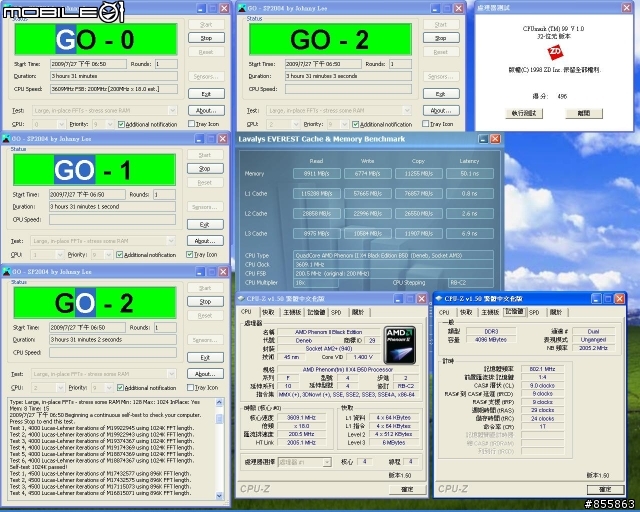Open the CPU dropdown in the GO - 0 window

61,124
